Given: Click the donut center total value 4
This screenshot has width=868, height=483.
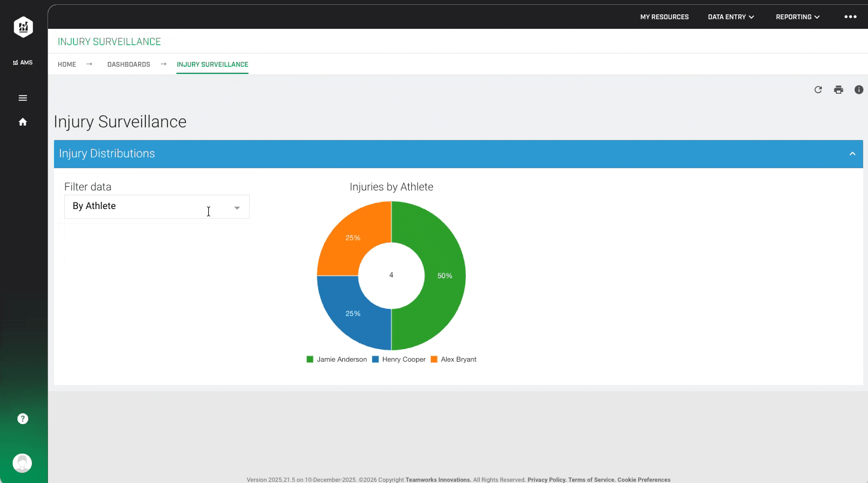Looking at the screenshot, I should 391,275.
